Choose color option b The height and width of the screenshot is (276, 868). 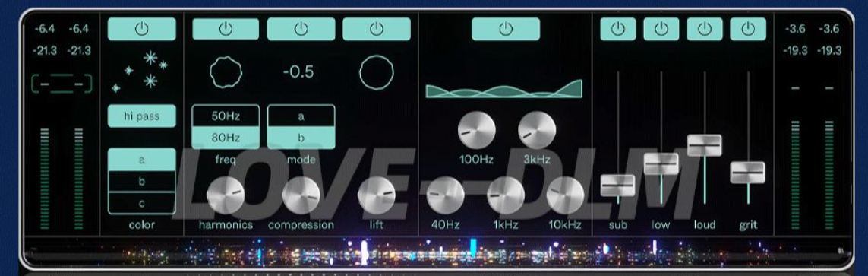click(142, 181)
